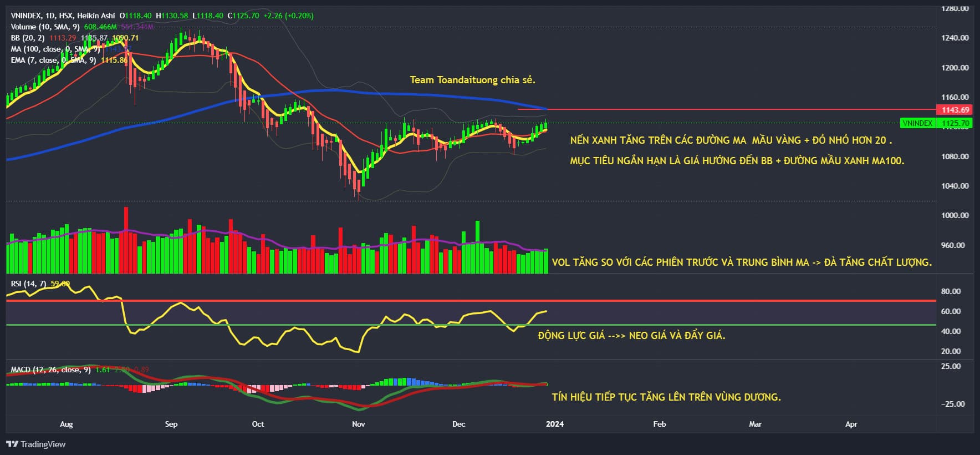Click the high value H1130.58 in the legend
Screen dimensions: 980x455
point(172,16)
